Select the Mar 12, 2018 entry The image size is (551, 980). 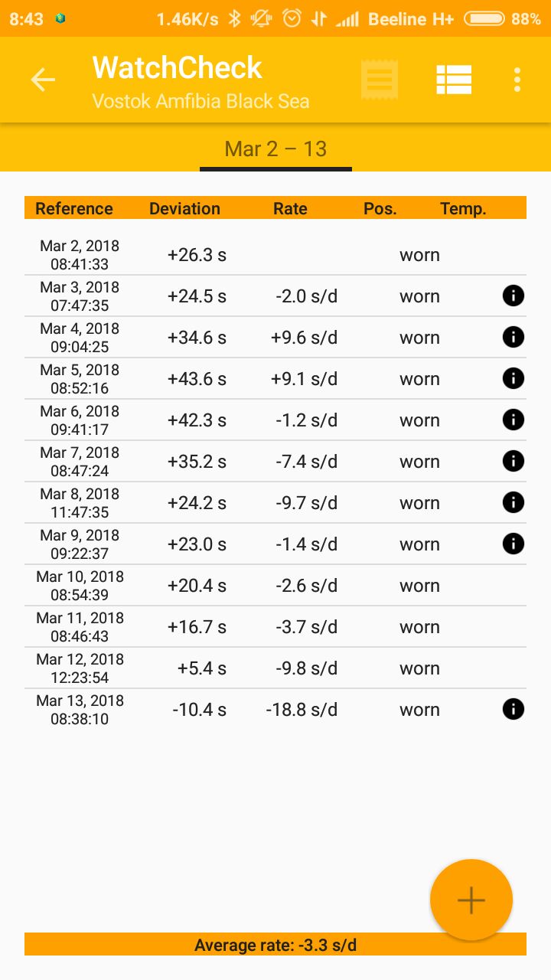pyautogui.click(x=230, y=668)
